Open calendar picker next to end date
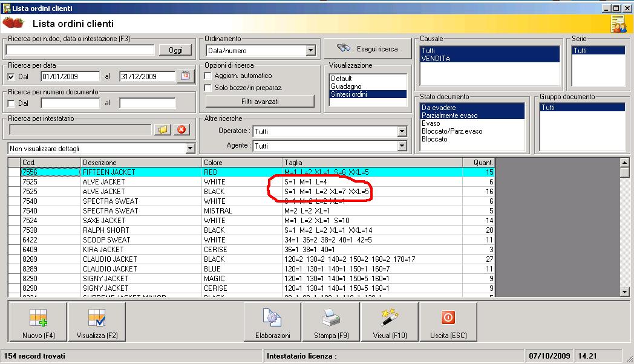 (x=185, y=76)
